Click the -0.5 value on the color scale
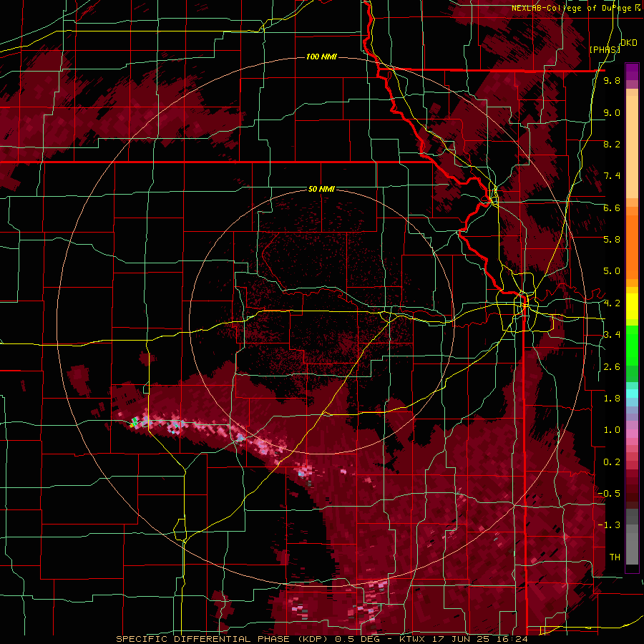Viewport: 644px width, 644px height. (609, 493)
